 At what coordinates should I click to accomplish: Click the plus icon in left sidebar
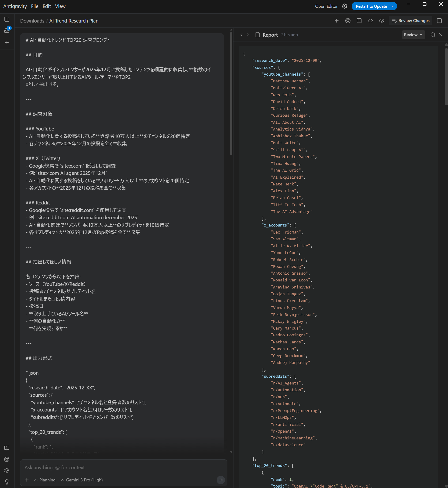click(7, 42)
